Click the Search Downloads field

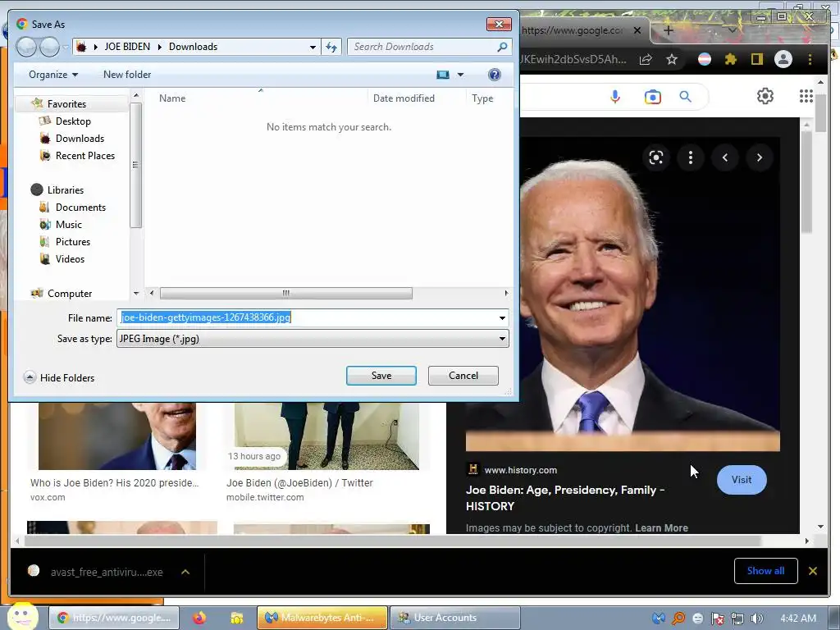pyautogui.click(x=428, y=47)
